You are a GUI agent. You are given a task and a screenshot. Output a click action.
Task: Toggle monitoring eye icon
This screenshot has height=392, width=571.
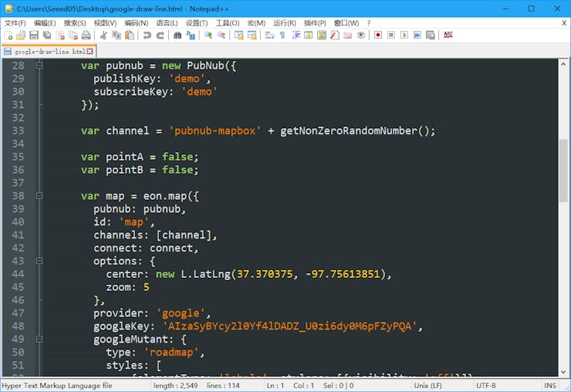[x=361, y=35]
